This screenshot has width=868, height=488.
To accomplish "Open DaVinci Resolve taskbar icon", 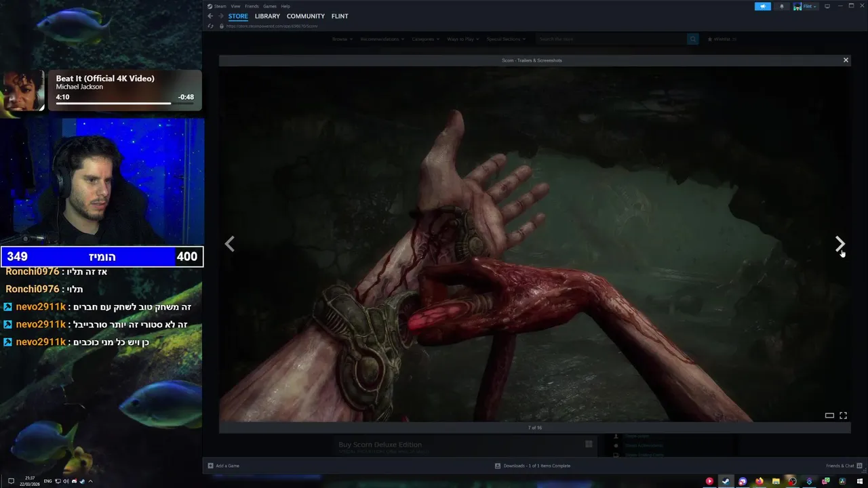I will (842, 481).
